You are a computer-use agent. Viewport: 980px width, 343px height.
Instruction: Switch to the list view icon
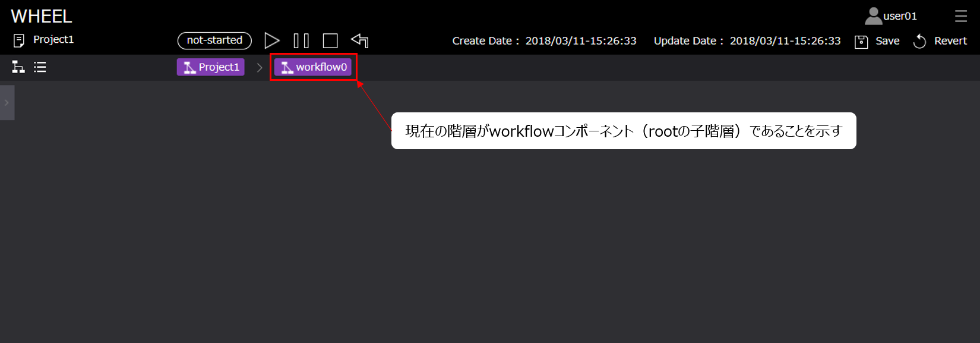tap(40, 67)
